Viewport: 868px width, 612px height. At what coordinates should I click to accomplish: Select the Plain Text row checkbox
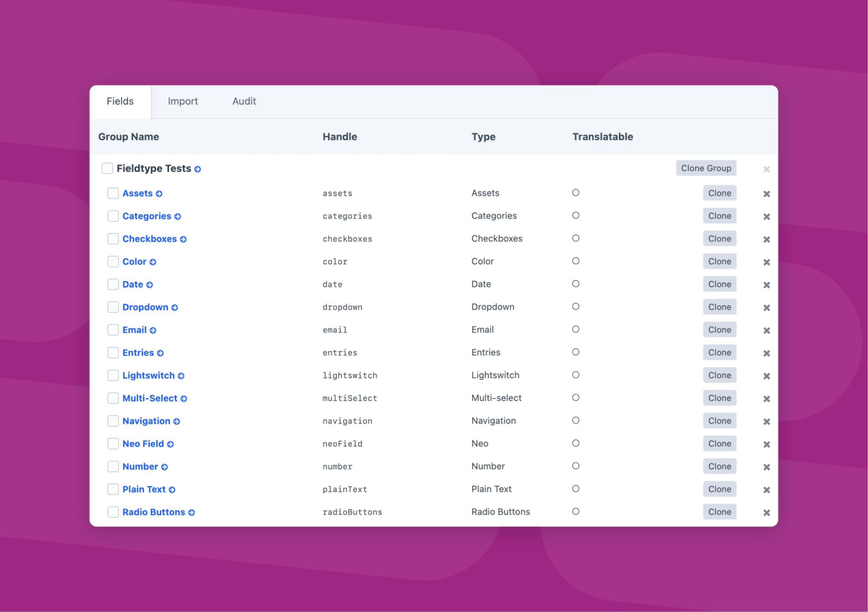coord(113,489)
